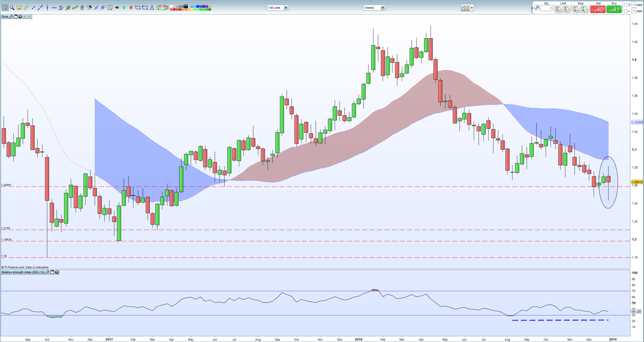The image size is (644, 342).
Task: Click the 36.120 RSI value tag
Action: 636,311
